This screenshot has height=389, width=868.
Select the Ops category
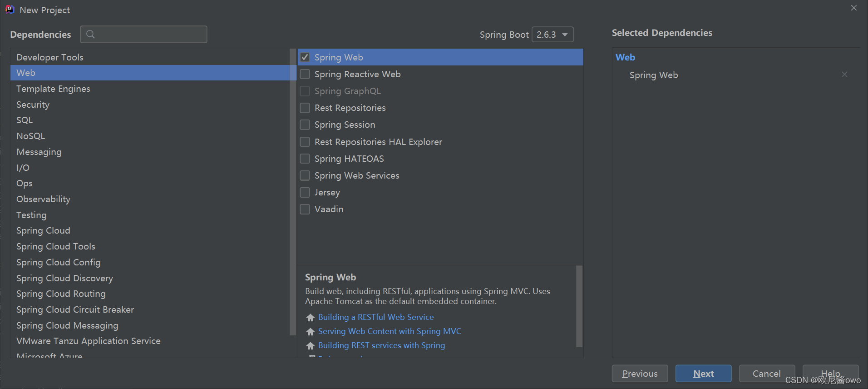150,183
